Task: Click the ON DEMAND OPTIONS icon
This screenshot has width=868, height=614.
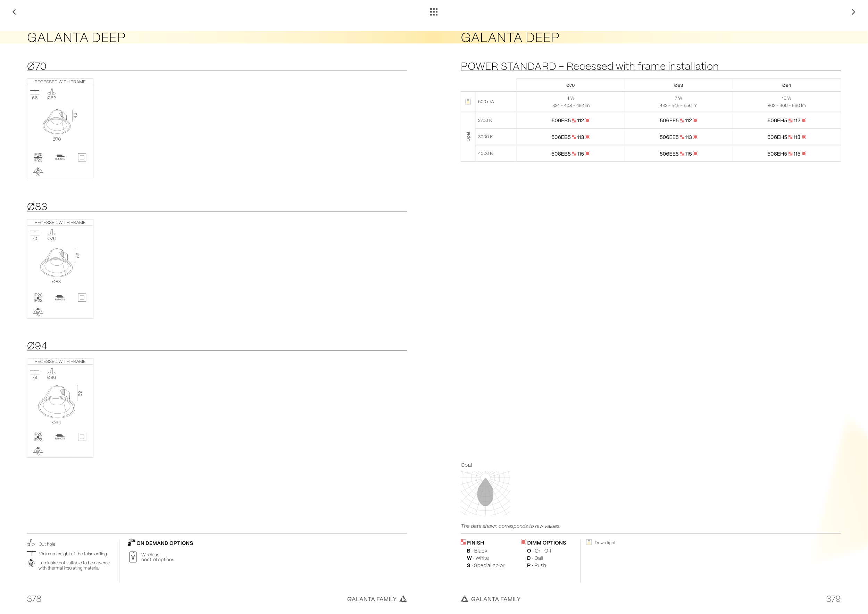Action: pos(131,542)
